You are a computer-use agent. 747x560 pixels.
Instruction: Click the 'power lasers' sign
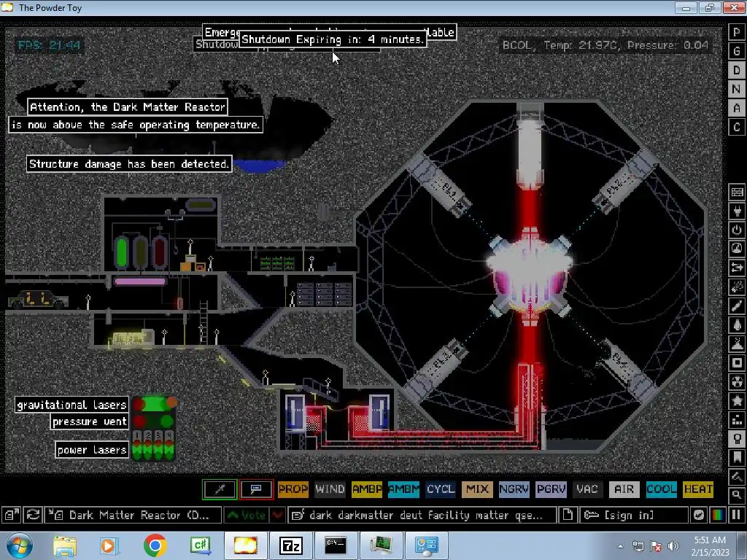[x=92, y=449]
